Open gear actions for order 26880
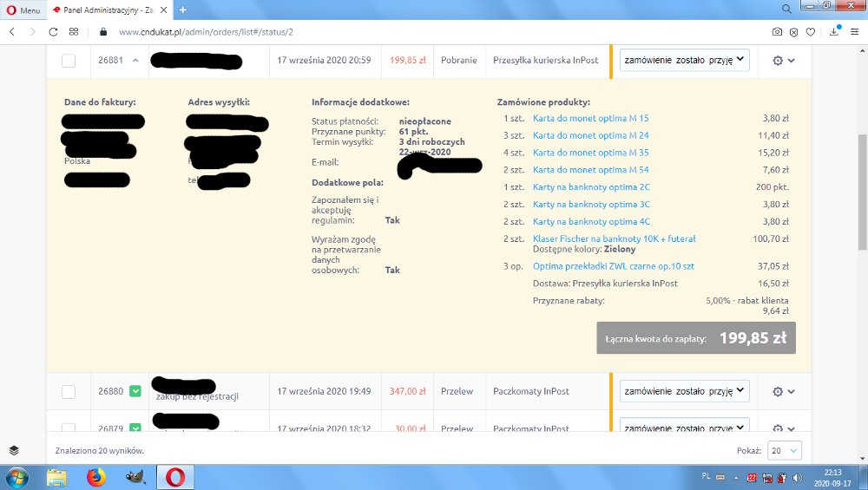 [778, 391]
